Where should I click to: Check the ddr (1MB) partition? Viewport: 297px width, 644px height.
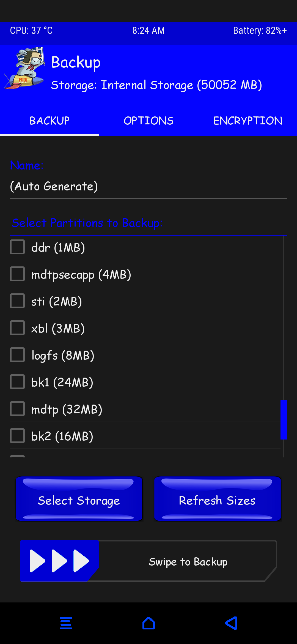pos(17,247)
